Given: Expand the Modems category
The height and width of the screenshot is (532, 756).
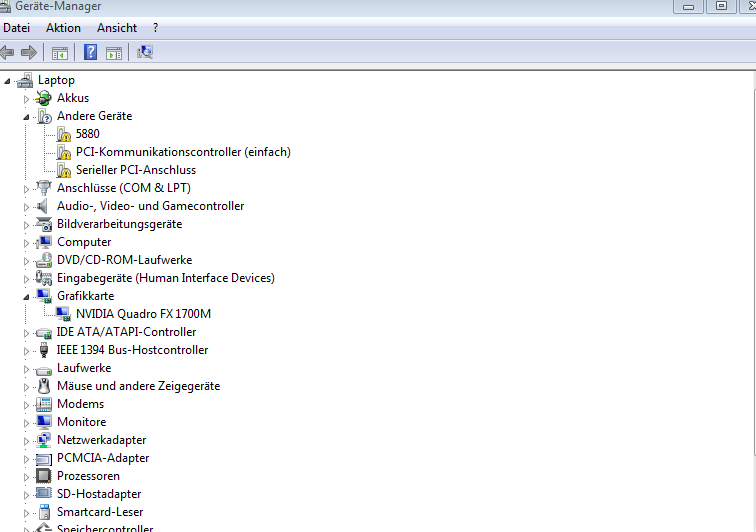Looking at the screenshot, I should tap(27, 405).
